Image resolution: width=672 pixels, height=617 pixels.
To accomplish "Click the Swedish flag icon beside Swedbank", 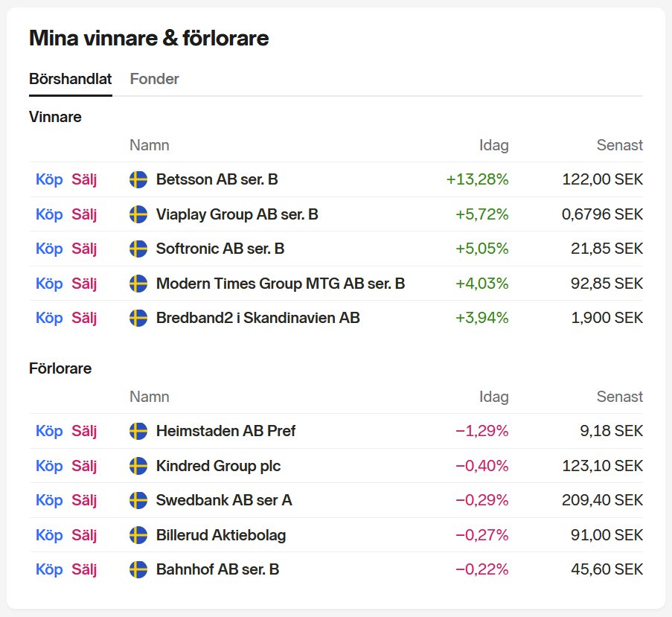I will 138,500.
